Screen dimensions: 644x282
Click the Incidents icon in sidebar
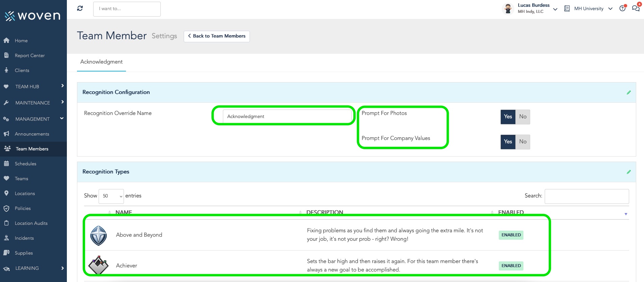6,238
